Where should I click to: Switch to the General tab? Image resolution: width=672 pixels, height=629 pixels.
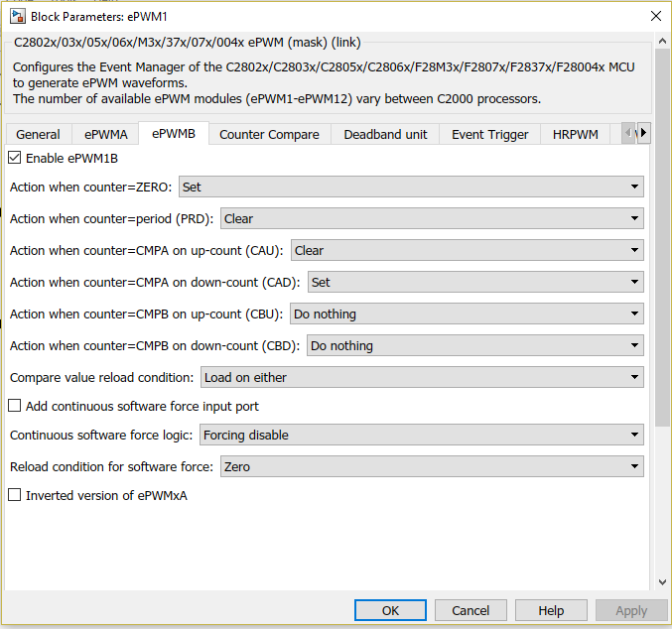[38, 135]
